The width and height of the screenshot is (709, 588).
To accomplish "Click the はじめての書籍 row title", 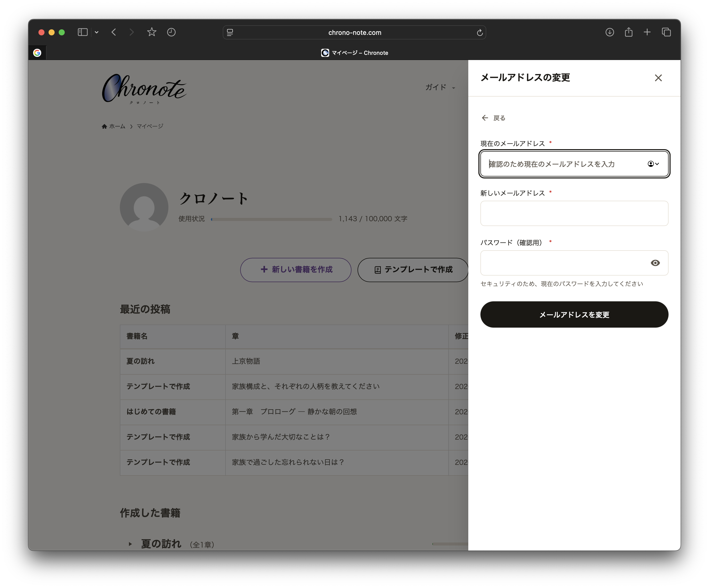I will (151, 412).
